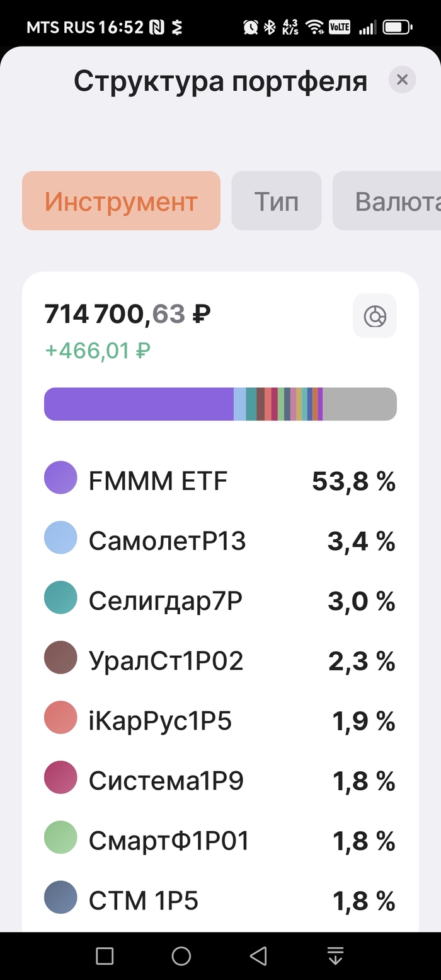Switch to donut chart view
This screenshot has width=441, height=980.
374,315
